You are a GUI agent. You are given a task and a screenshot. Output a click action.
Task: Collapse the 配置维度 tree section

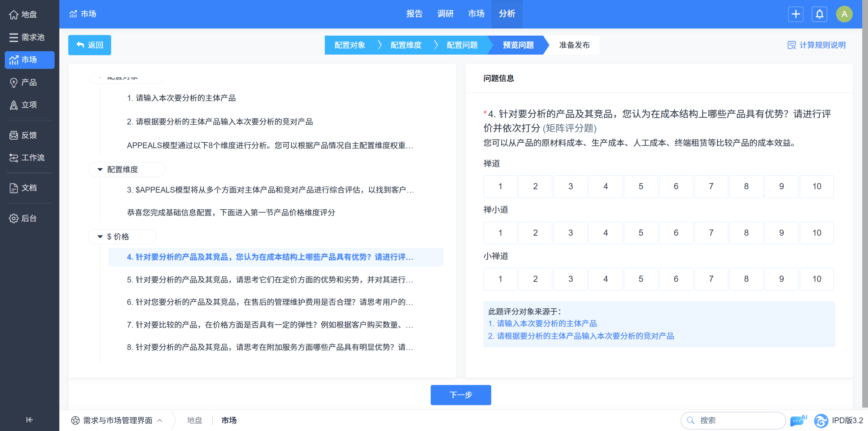tap(100, 170)
